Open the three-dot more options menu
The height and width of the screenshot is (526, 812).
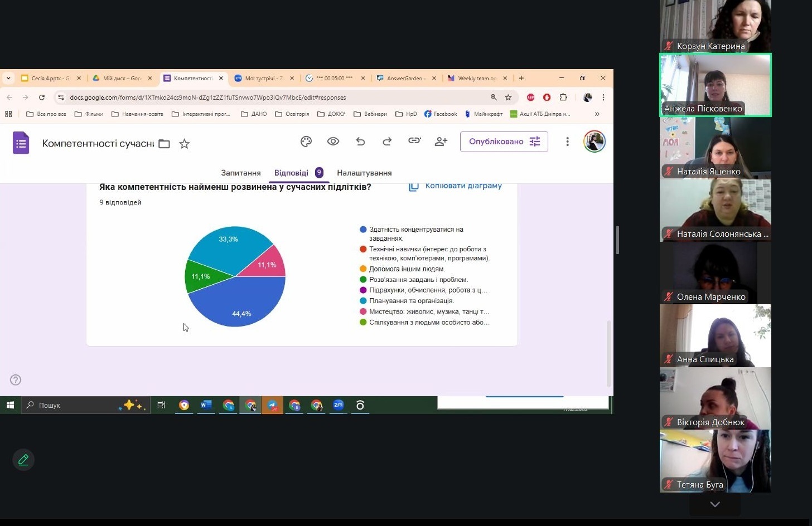point(567,142)
